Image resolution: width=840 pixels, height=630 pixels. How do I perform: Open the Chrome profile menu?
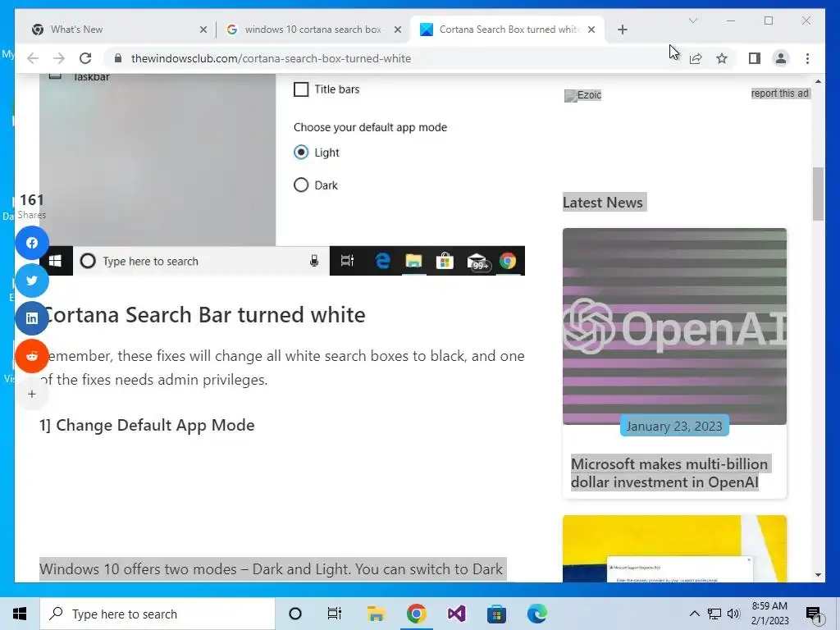click(x=781, y=58)
